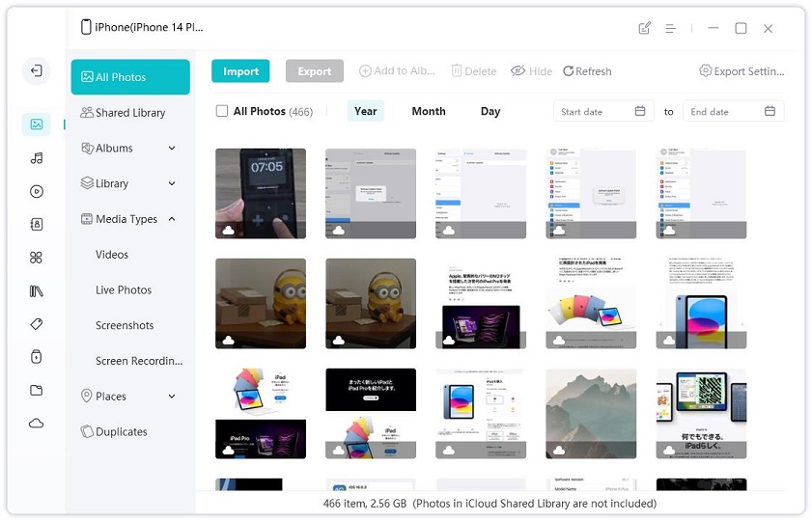This screenshot has height=521, width=812.
Task: Open the Apps icon in sidebar
Action: click(37, 258)
